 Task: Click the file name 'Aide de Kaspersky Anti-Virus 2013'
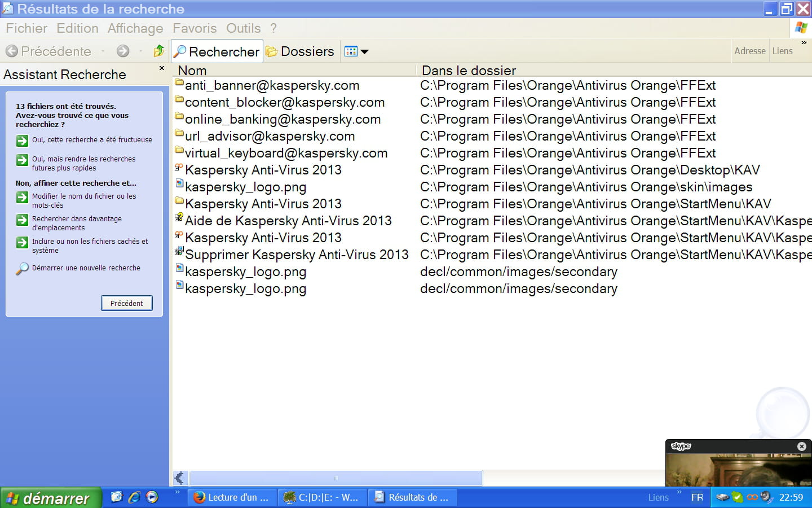pyautogui.click(x=288, y=221)
